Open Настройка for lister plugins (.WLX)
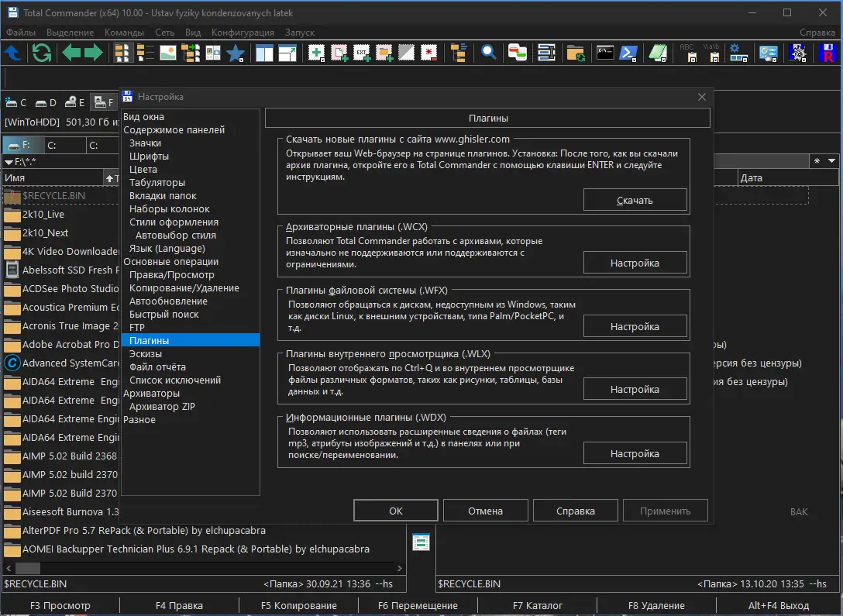 point(635,389)
